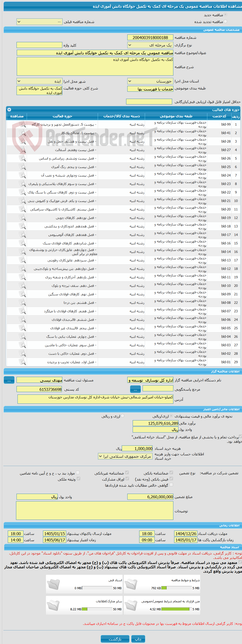
Task: Toggle the فیش بانکی (وجه نقد) checkbox
Action: pyautogui.click(x=171, y=478)
